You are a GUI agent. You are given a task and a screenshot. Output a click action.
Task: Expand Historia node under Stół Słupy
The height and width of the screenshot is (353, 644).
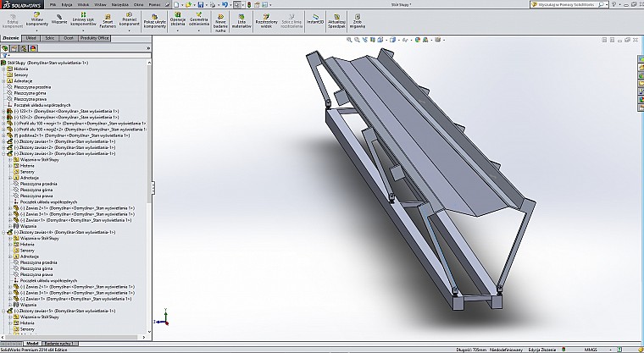[3, 69]
